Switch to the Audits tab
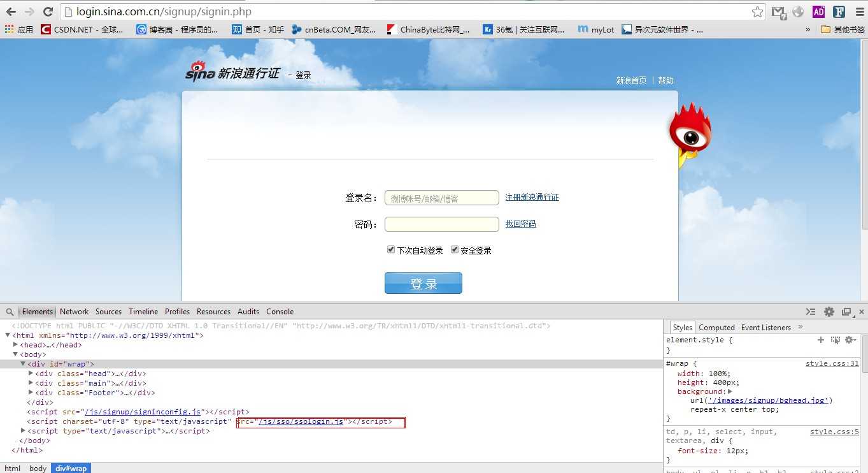This screenshot has width=868, height=473. [x=248, y=312]
